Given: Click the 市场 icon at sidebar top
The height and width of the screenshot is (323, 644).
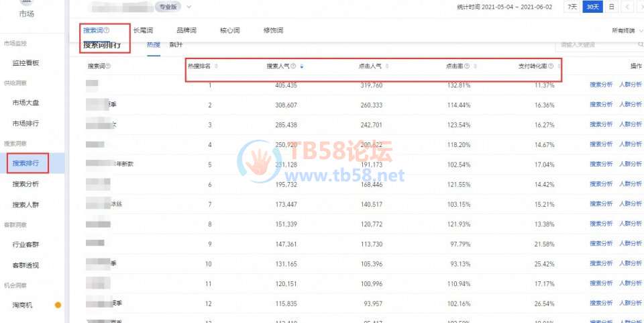Looking at the screenshot, I should (x=26, y=4).
